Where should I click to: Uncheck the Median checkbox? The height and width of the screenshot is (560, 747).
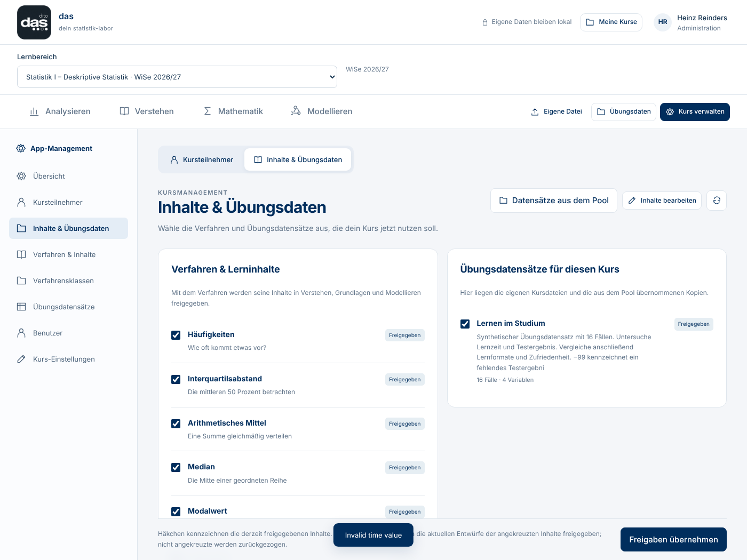pyautogui.click(x=176, y=467)
